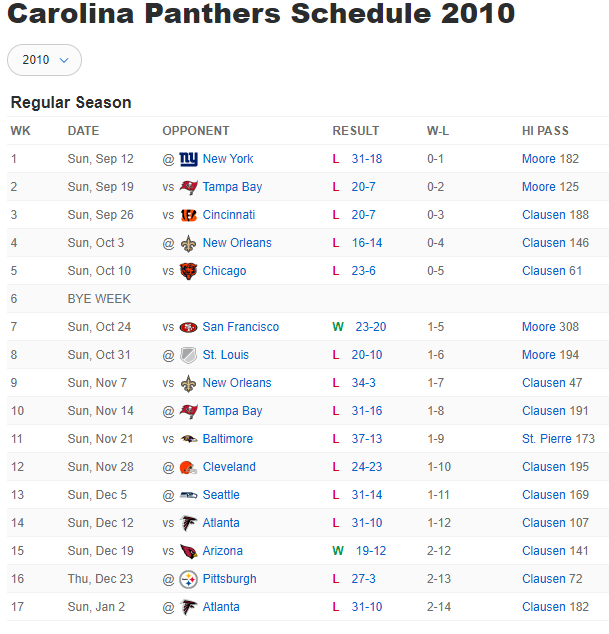
Task: Click the New York Giants logo icon
Action: pos(188,159)
